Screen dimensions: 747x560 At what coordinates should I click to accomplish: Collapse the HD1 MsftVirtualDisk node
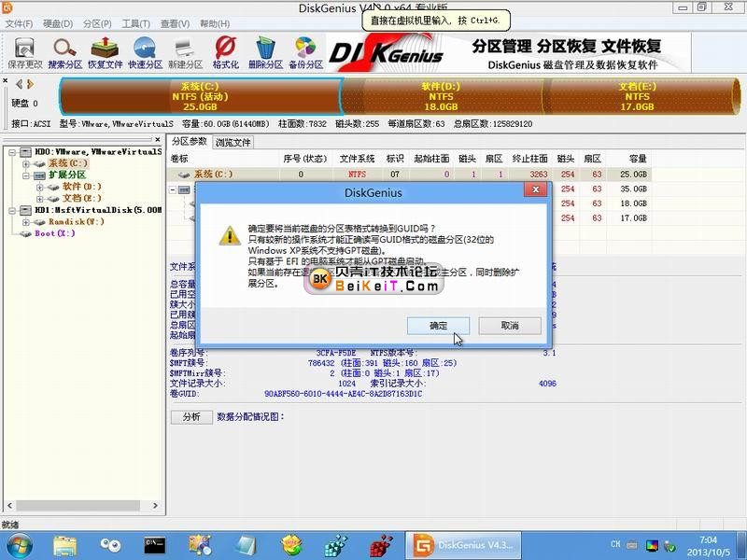[x=12, y=210]
